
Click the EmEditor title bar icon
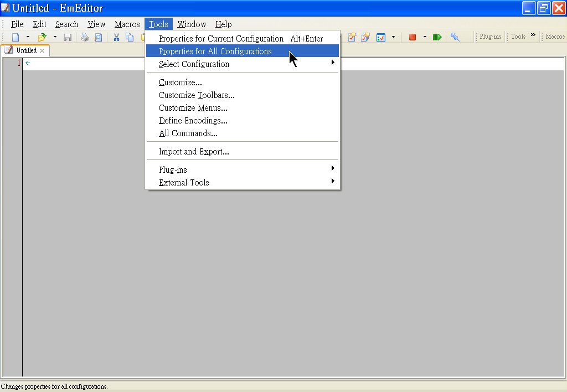(6, 8)
